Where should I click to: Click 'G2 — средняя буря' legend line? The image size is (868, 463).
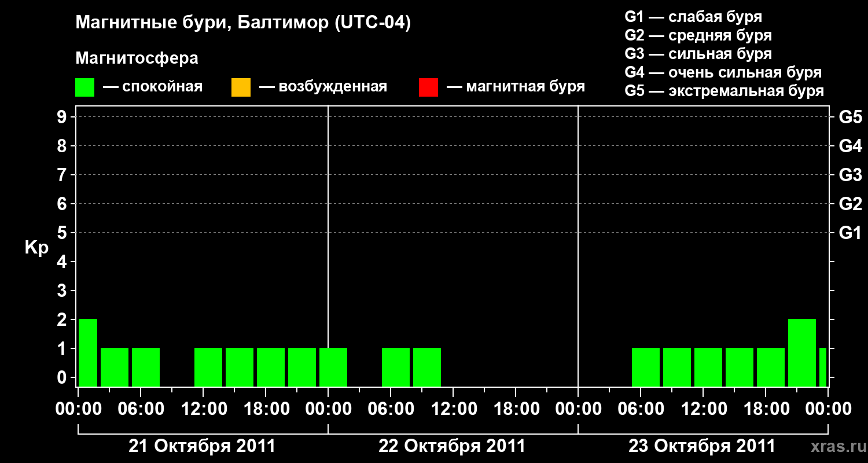(698, 35)
